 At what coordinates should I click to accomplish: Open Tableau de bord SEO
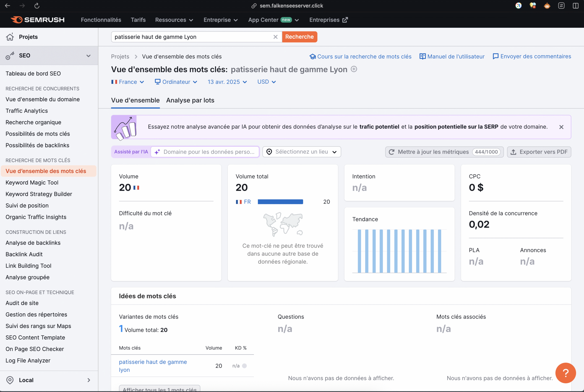33,73
